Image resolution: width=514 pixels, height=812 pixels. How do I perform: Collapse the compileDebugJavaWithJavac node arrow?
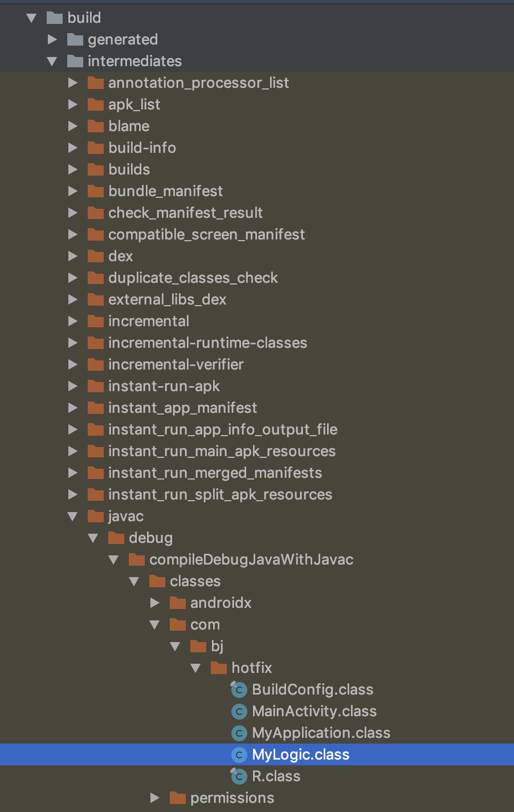113,560
